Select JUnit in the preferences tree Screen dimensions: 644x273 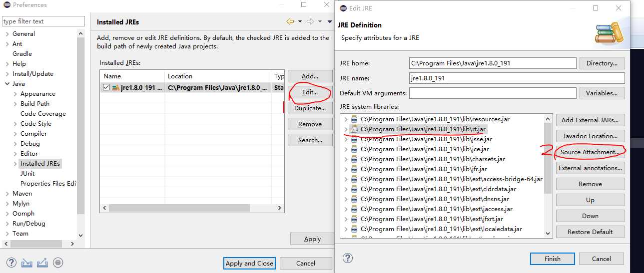[27, 174]
